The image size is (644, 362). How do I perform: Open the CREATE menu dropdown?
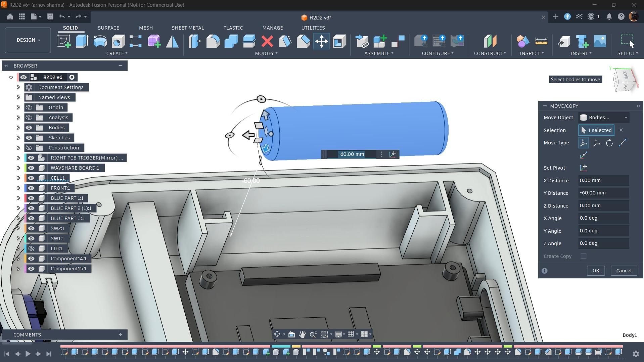pyautogui.click(x=117, y=53)
